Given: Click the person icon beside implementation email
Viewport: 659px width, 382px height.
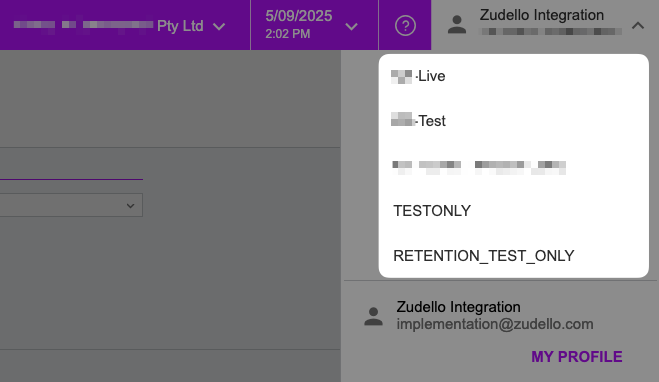Looking at the screenshot, I should [x=373, y=316].
